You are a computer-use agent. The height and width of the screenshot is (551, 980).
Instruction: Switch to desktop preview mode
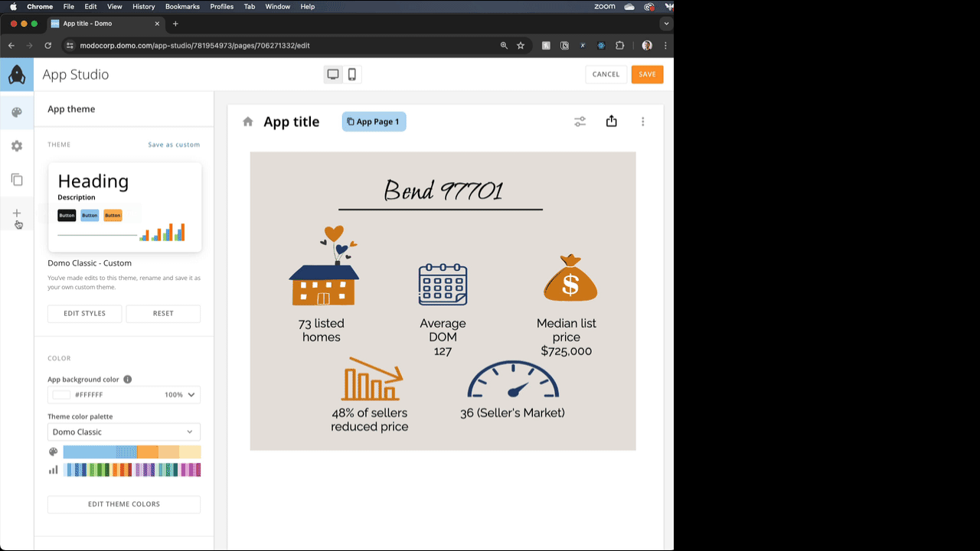[x=332, y=73]
